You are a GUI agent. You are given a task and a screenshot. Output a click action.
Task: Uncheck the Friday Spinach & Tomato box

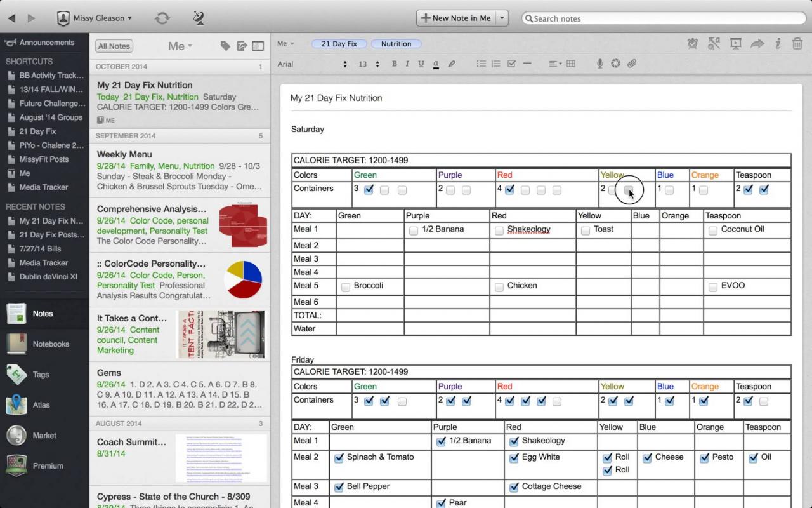pyautogui.click(x=339, y=458)
